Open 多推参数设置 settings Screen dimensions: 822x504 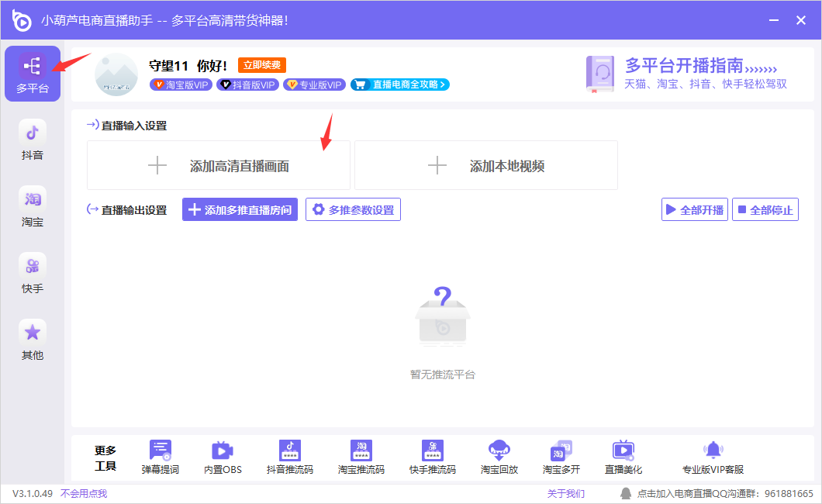(353, 209)
